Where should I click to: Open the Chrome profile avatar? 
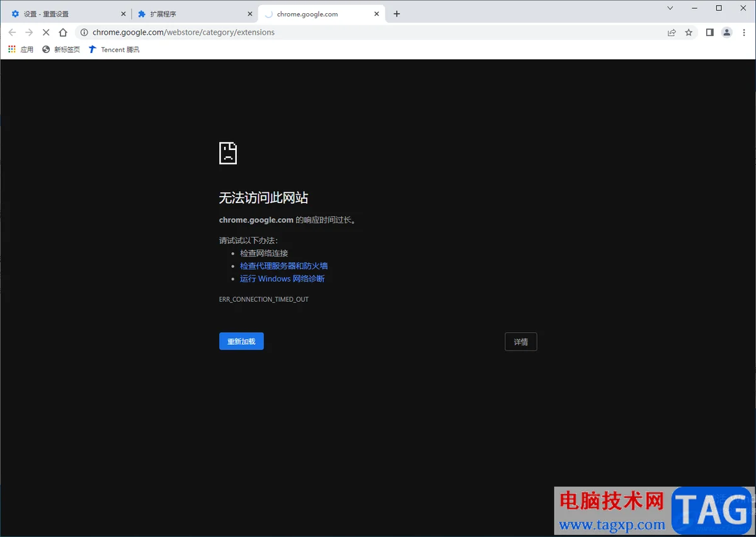(727, 32)
